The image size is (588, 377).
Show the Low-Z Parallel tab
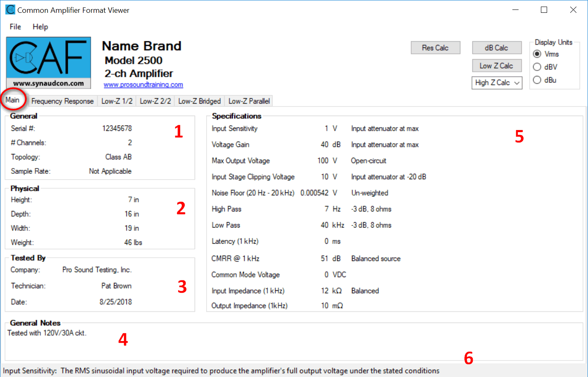(x=249, y=101)
